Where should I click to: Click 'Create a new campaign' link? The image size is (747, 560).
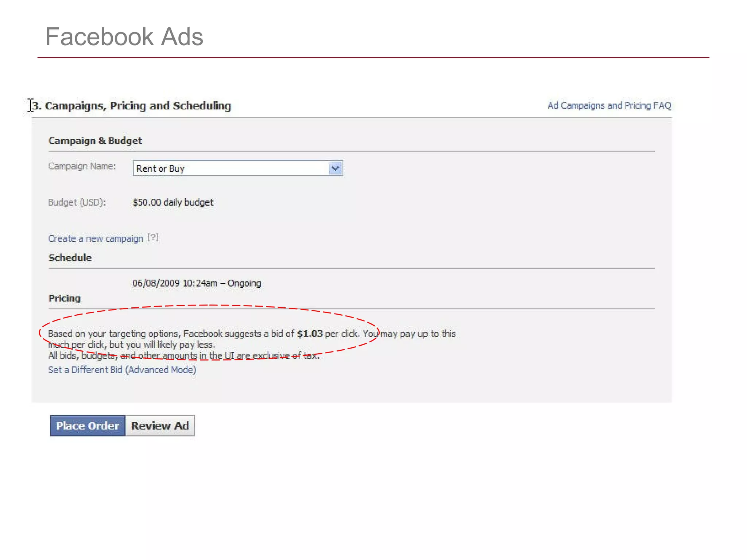tap(96, 239)
